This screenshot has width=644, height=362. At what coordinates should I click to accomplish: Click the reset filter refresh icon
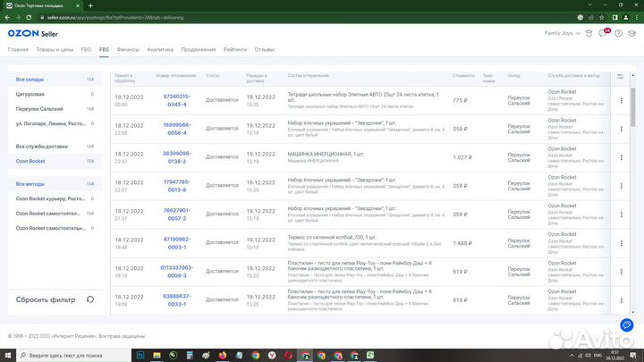click(90, 299)
